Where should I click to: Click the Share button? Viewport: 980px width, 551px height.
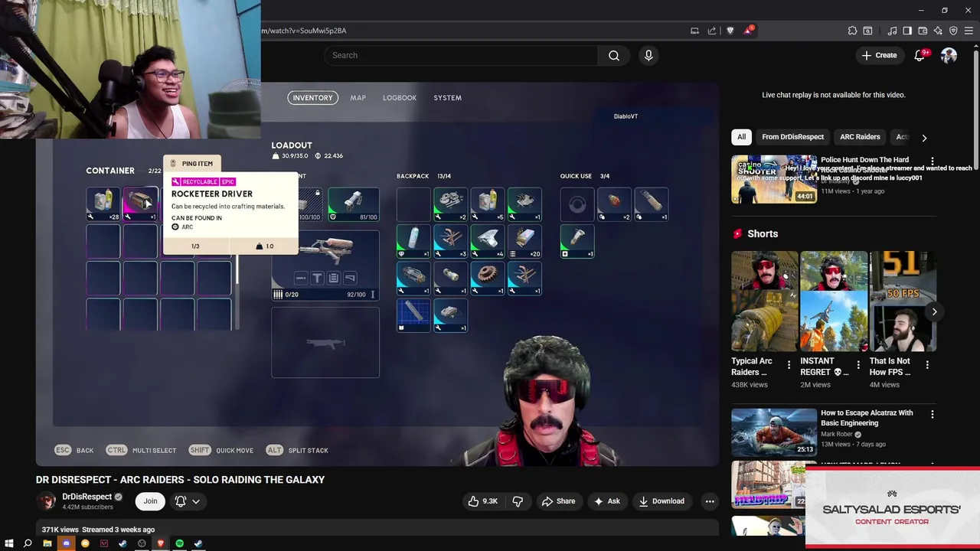tap(558, 501)
